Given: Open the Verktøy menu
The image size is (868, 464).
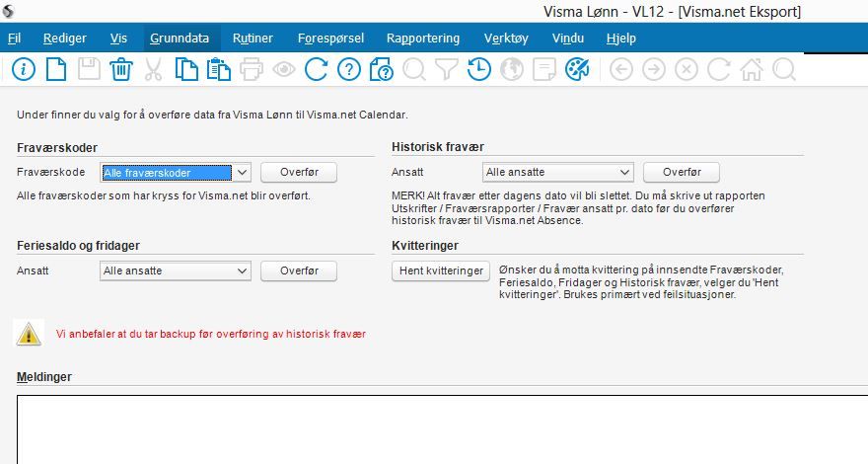Looking at the screenshot, I should 506,39.
